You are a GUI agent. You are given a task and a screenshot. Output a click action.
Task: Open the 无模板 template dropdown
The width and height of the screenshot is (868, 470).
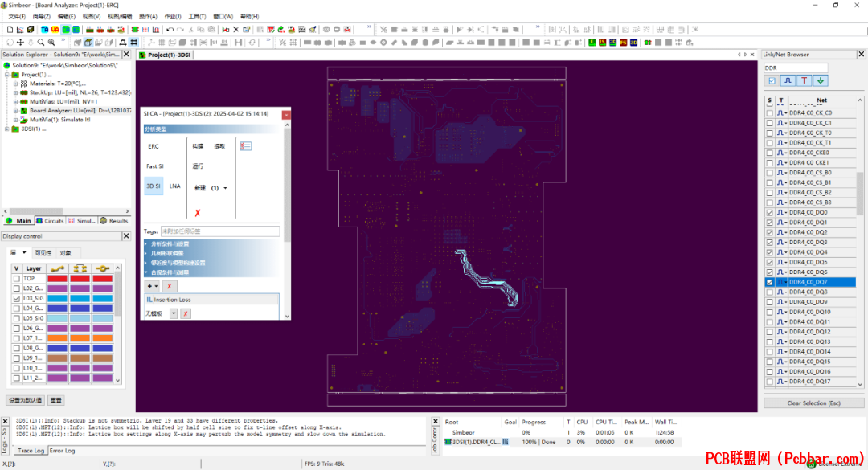(174, 314)
